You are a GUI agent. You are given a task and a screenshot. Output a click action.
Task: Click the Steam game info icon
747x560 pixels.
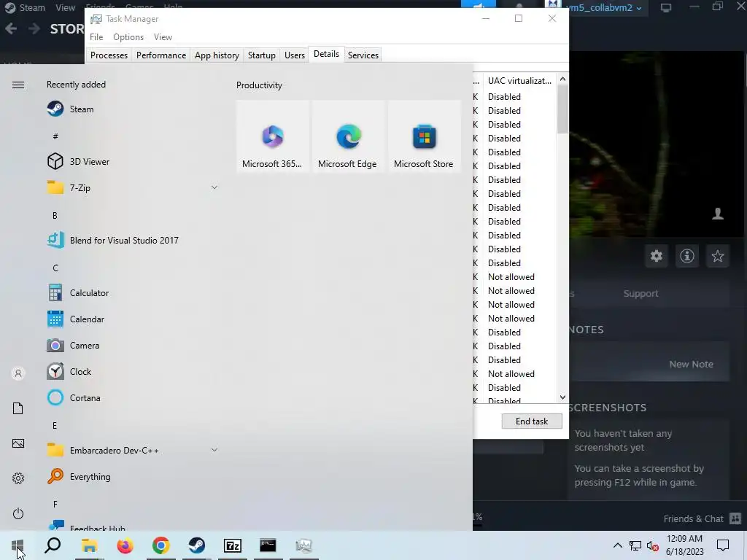coord(687,256)
